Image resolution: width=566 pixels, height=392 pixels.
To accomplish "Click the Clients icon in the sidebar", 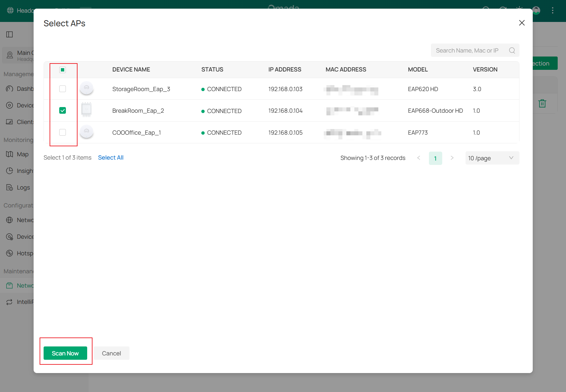I will pyautogui.click(x=10, y=122).
